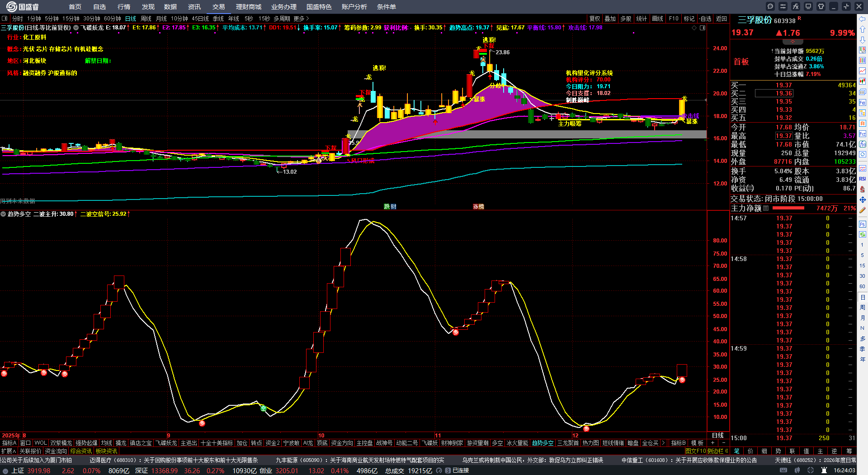Select monthly 月 period on right sidebar
Image resolution: width=868 pixels, height=475 pixels.
coord(863,318)
